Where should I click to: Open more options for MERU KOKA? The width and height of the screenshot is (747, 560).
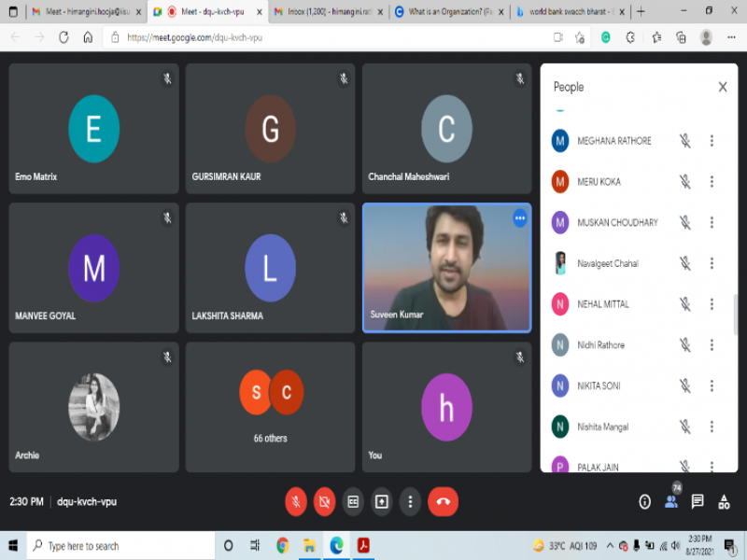pyautogui.click(x=712, y=182)
